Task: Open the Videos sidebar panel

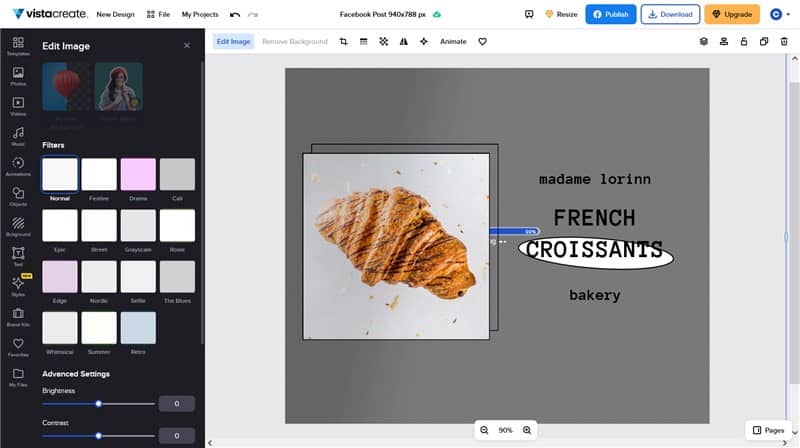Action: pos(18,106)
